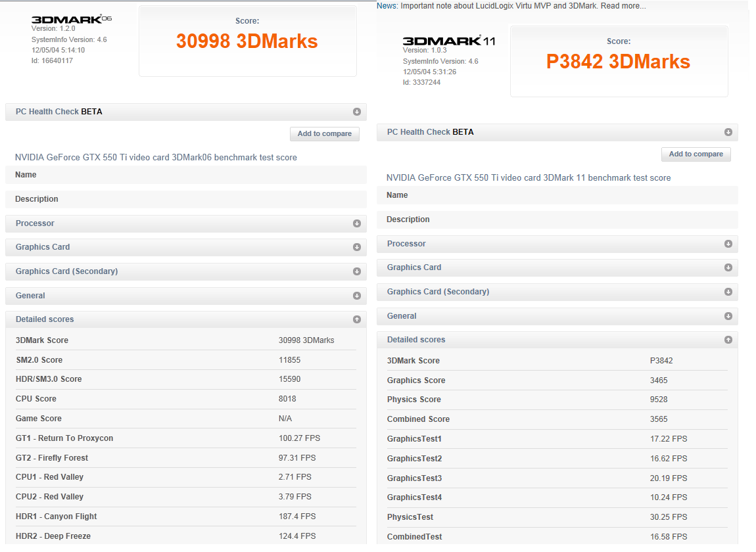Click Name row in 3DMark06 panel
The width and height of the screenshot is (756, 552).
(x=185, y=175)
